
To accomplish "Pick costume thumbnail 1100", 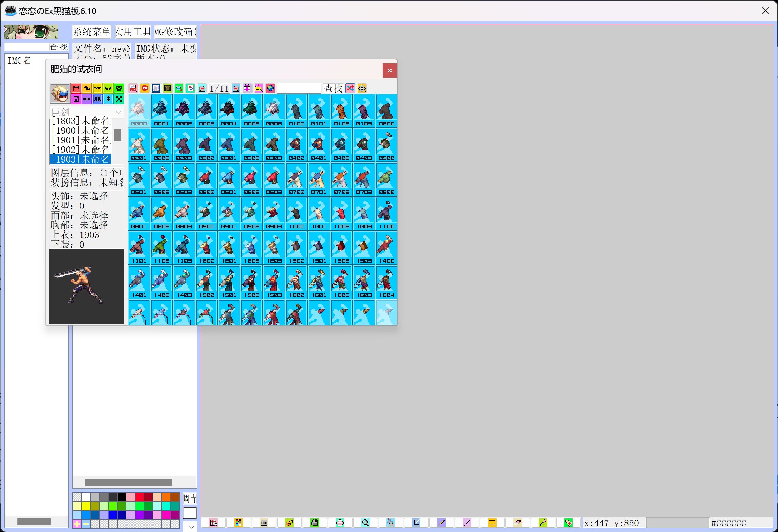I will tap(386, 214).
